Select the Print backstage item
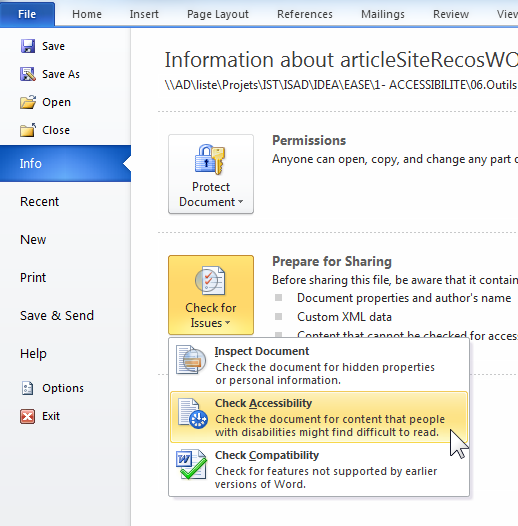 [33, 278]
